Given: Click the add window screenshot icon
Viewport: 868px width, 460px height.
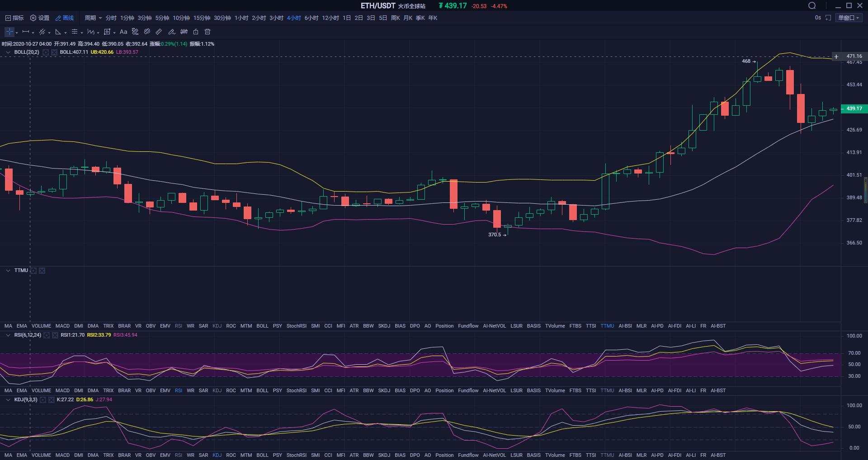Looking at the screenshot, I should 828,18.
